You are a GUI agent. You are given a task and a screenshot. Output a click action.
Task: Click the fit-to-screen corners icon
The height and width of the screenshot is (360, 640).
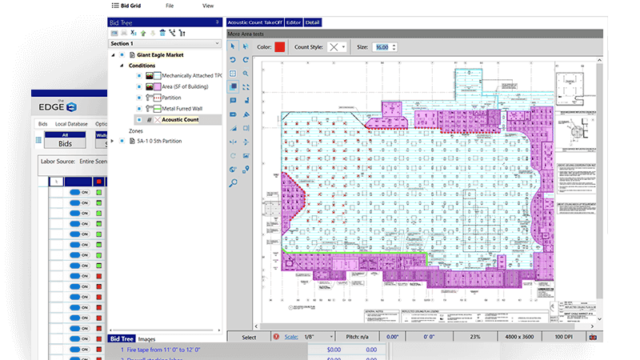click(x=246, y=87)
